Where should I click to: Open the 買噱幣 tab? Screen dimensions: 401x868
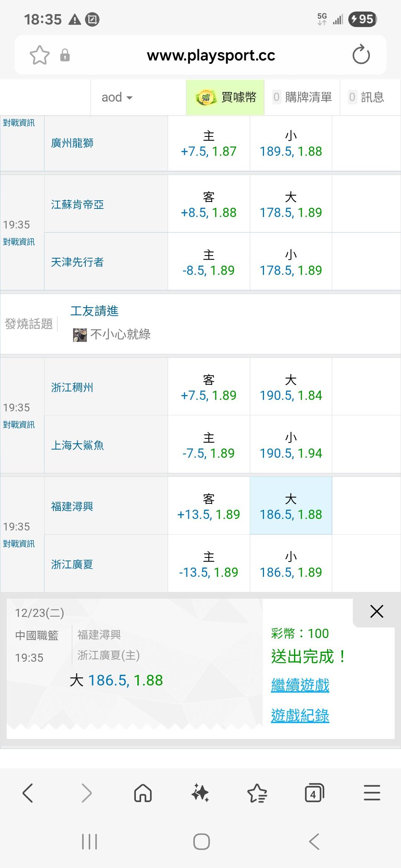tap(225, 98)
